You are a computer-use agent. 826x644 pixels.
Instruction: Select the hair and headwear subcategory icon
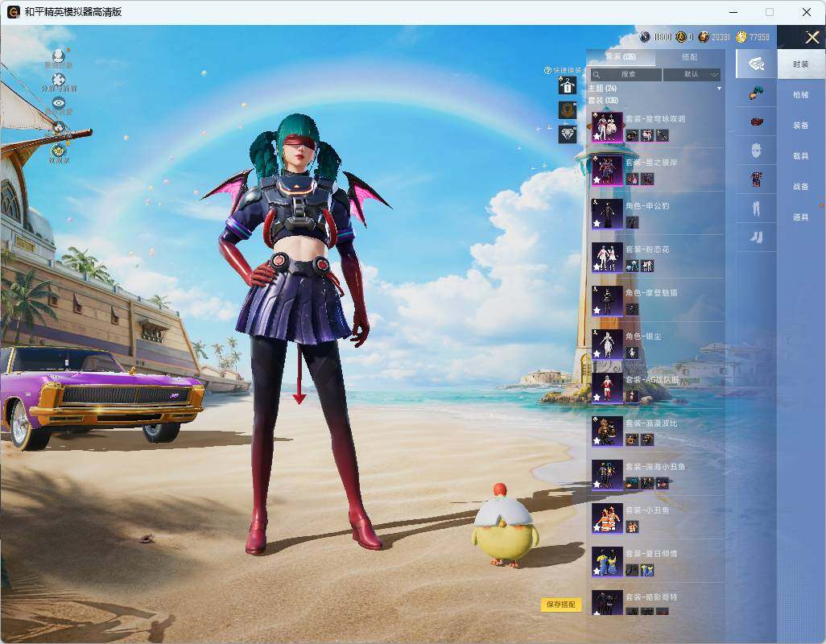pos(757,93)
